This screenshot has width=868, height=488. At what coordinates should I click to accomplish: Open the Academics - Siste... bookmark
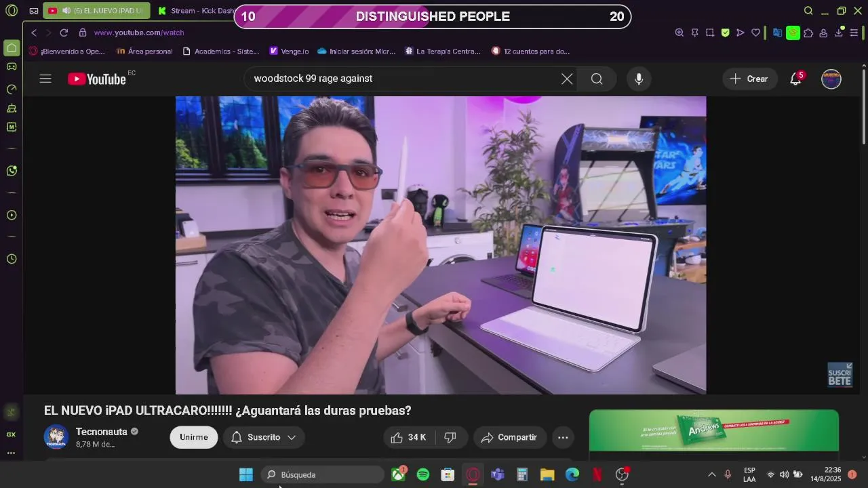point(221,51)
